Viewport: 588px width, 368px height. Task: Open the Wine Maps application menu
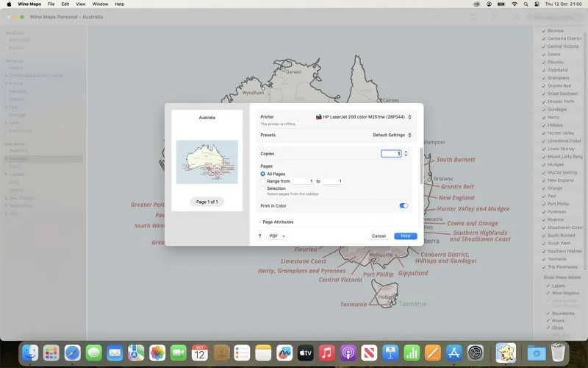coord(29,4)
